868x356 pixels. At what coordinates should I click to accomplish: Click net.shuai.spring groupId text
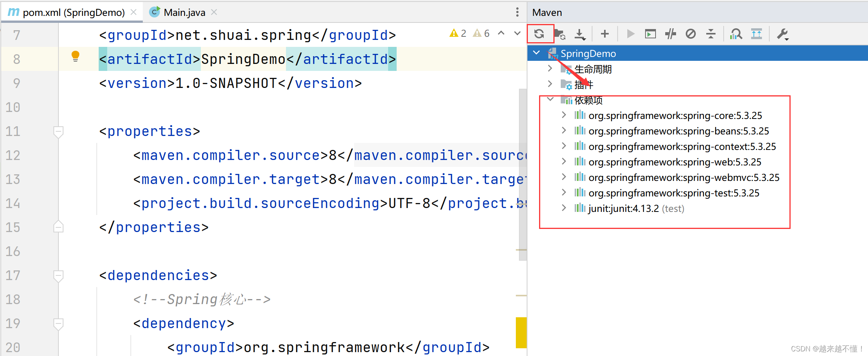pyautogui.click(x=243, y=35)
